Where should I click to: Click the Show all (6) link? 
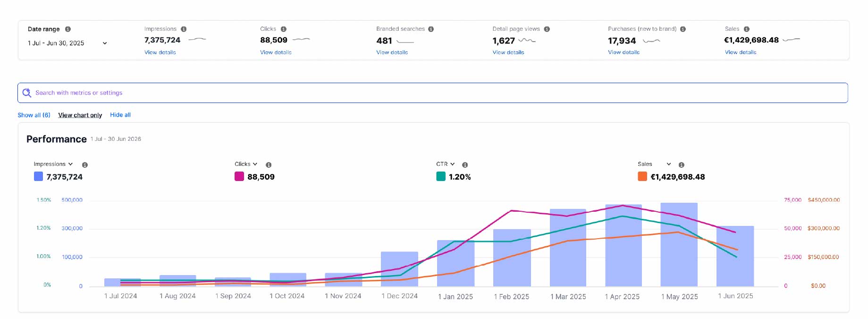(x=34, y=115)
